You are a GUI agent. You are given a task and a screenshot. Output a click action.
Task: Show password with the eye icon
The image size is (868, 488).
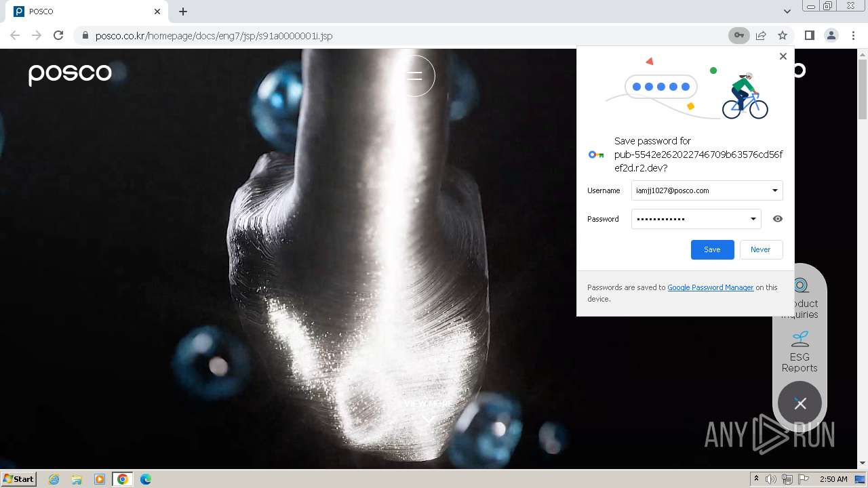point(778,219)
